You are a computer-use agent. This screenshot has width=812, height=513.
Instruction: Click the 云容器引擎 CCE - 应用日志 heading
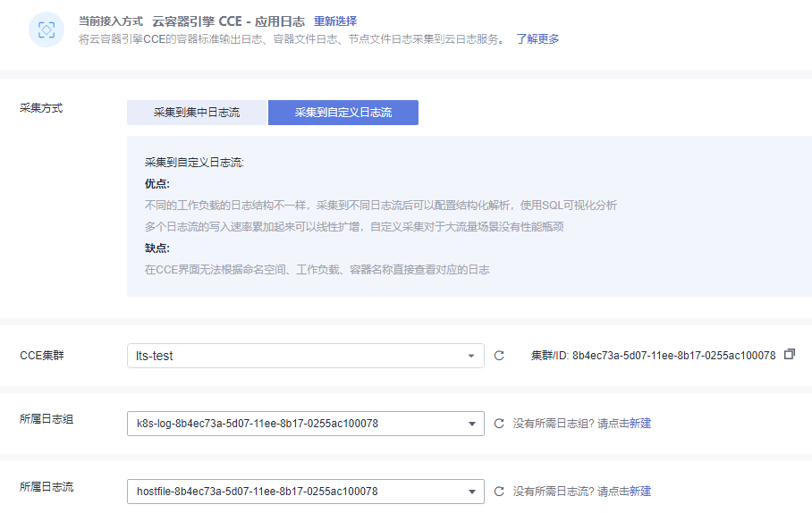pyautogui.click(x=228, y=21)
